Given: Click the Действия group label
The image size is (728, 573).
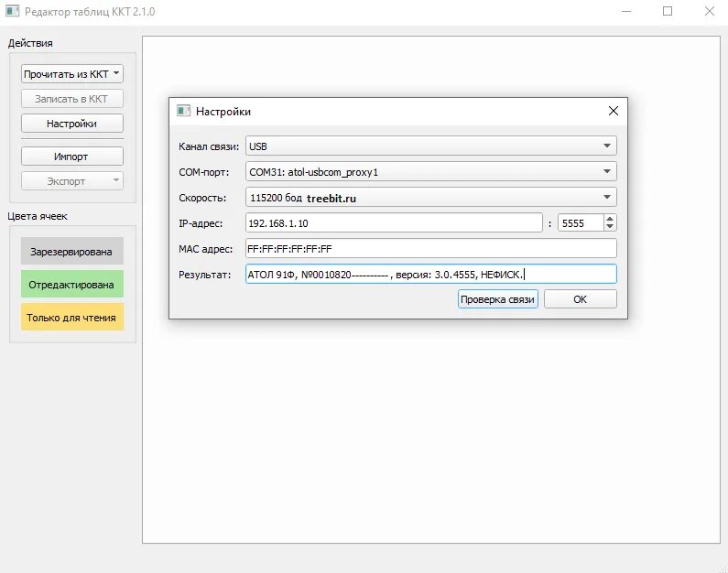Looking at the screenshot, I should tap(30, 43).
